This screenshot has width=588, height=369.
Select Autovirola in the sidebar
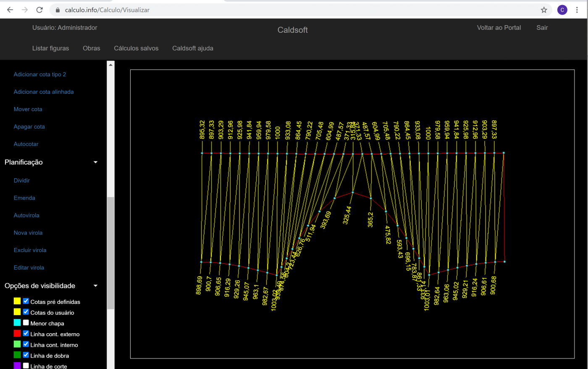pos(26,215)
